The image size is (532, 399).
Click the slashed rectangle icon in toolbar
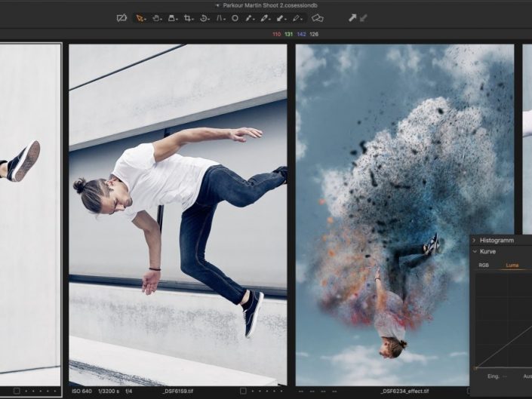click(121, 18)
